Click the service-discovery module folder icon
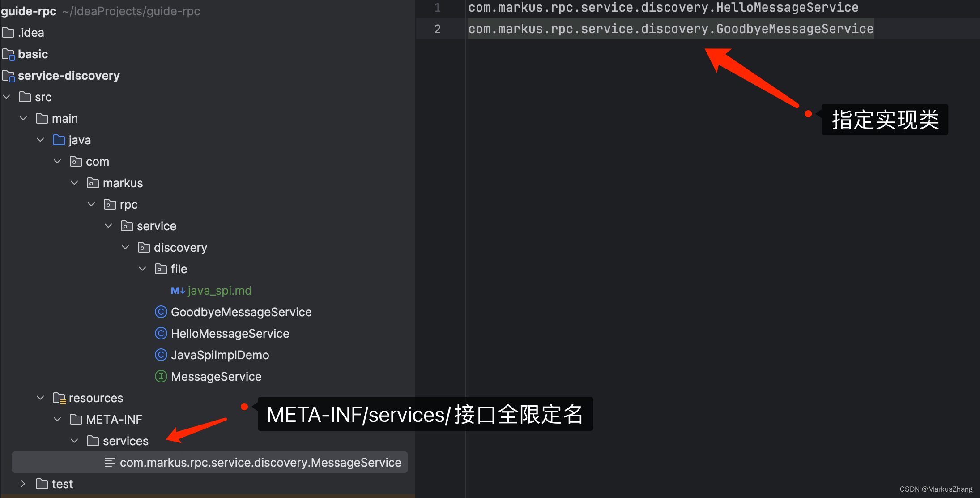This screenshot has width=980, height=498. click(x=9, y=76)
